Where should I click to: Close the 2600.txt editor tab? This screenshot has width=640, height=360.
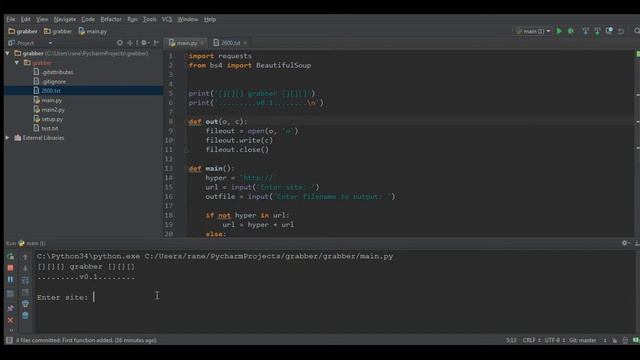point(245,43)
